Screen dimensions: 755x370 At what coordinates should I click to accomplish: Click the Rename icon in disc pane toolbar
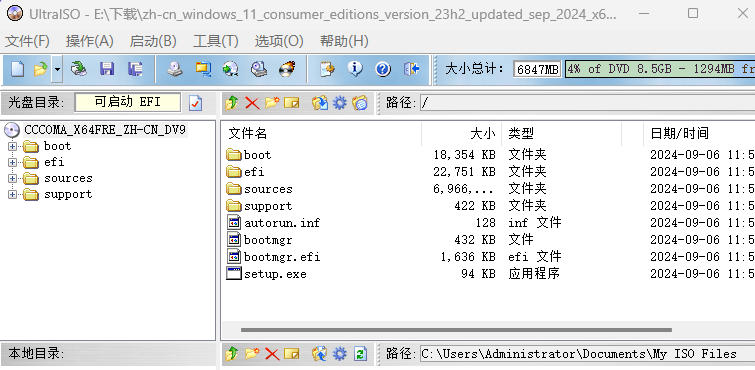coord(292,103)
